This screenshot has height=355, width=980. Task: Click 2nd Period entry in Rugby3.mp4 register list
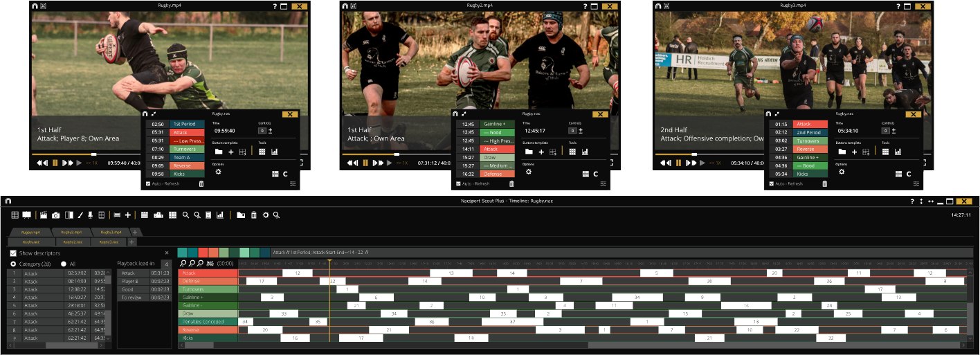pos(810,132)
